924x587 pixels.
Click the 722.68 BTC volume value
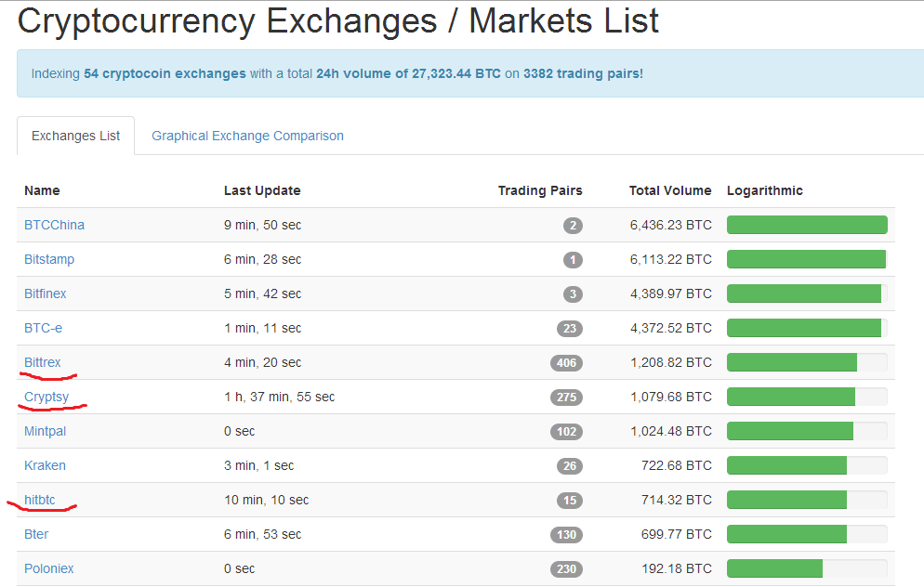point(677,465)
